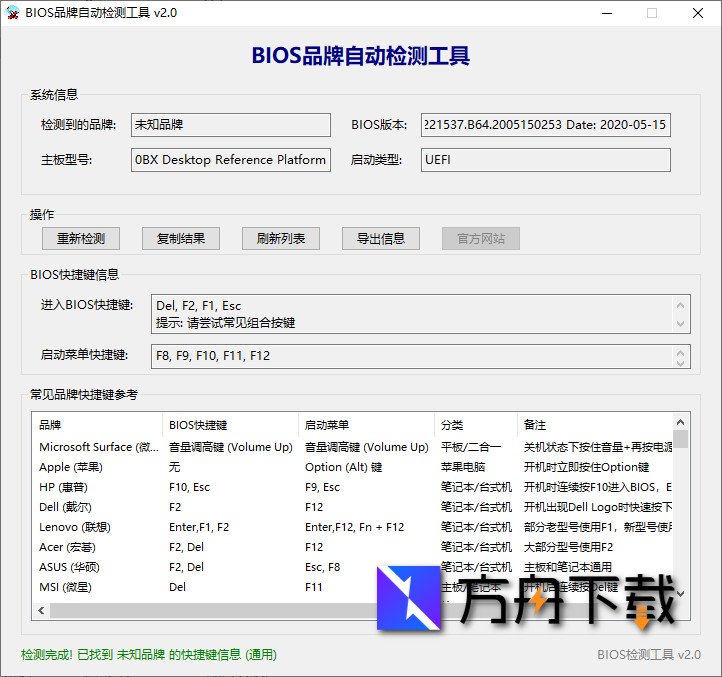Screen dimensions: 722x677
Task: Click up arrow in 启动菜单快捷键 box scrollbar
Action: point(681,353)
